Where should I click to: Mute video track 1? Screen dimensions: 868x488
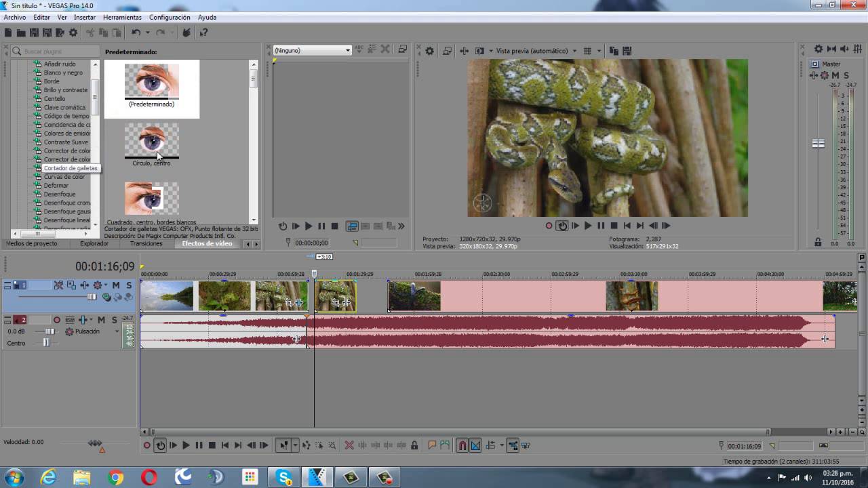116,285
